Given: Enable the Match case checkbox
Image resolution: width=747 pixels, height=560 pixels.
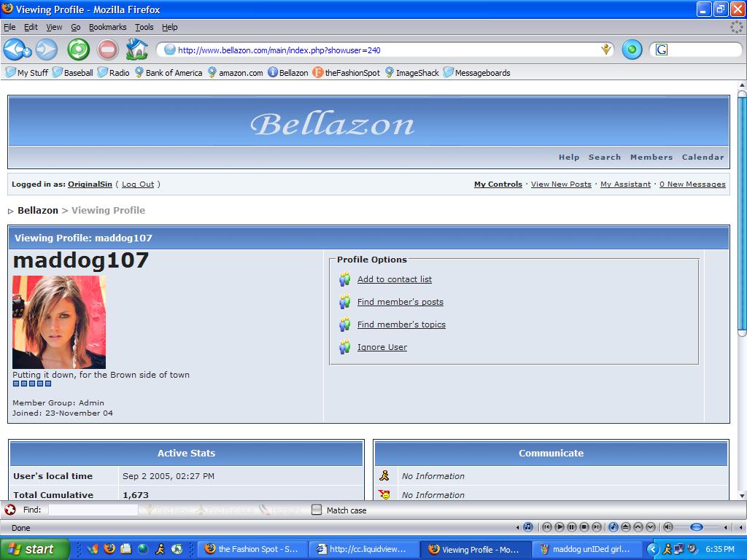Looking at the screenshot, I should pos(317,510).
